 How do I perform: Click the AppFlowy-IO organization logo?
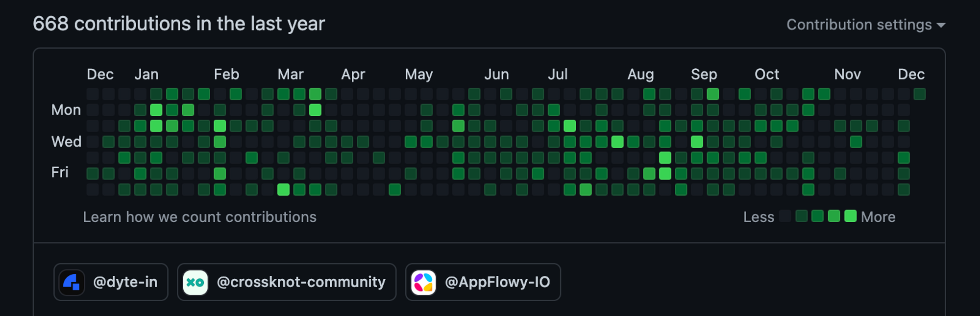click(424, 282)
